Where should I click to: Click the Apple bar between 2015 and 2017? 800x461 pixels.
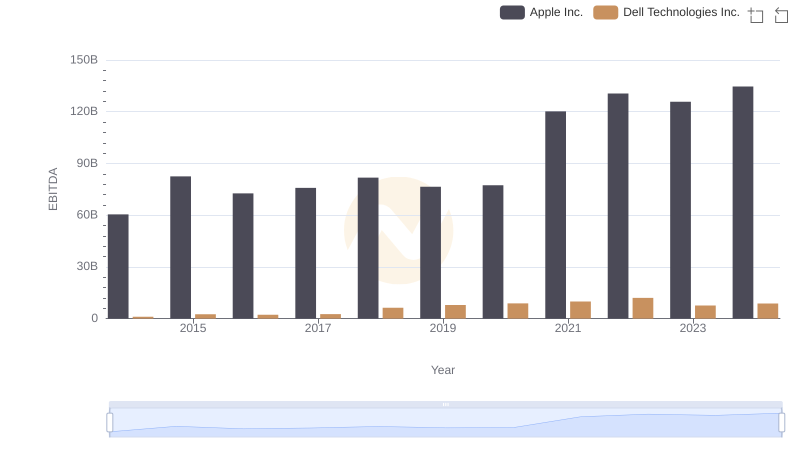pos(243,256)
